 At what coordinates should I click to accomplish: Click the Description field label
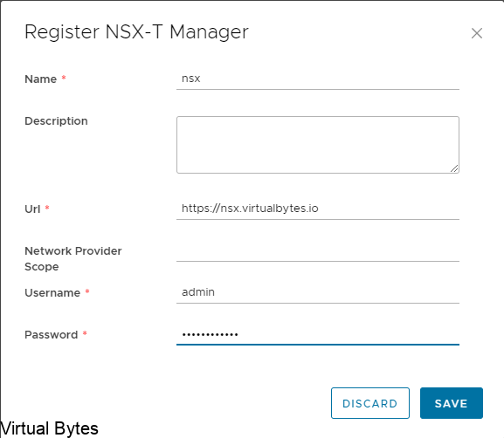(56, 121)
